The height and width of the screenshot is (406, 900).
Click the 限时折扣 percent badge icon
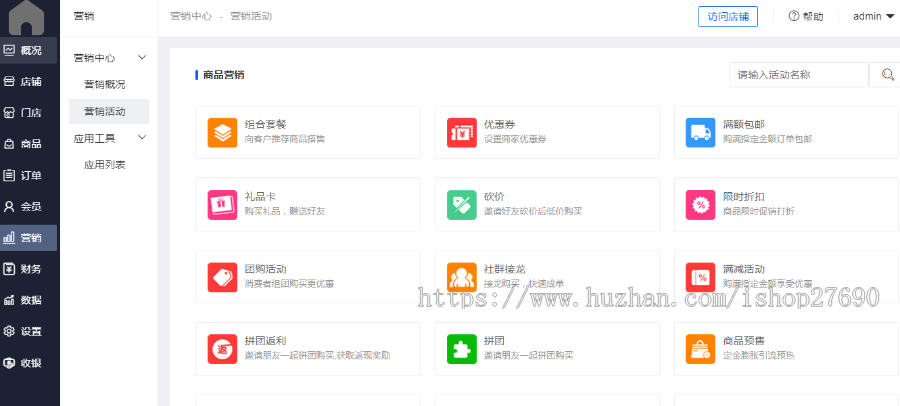700,205
